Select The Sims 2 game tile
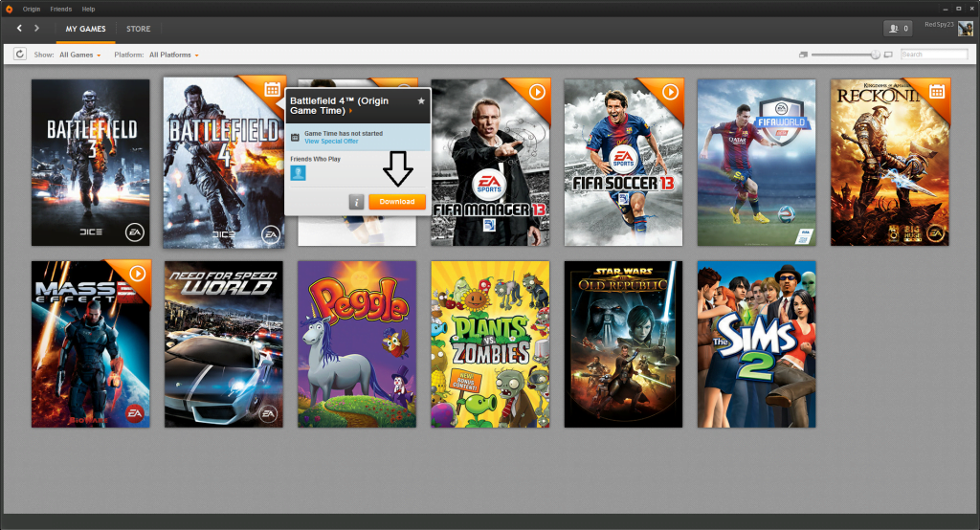 (757, 344)
